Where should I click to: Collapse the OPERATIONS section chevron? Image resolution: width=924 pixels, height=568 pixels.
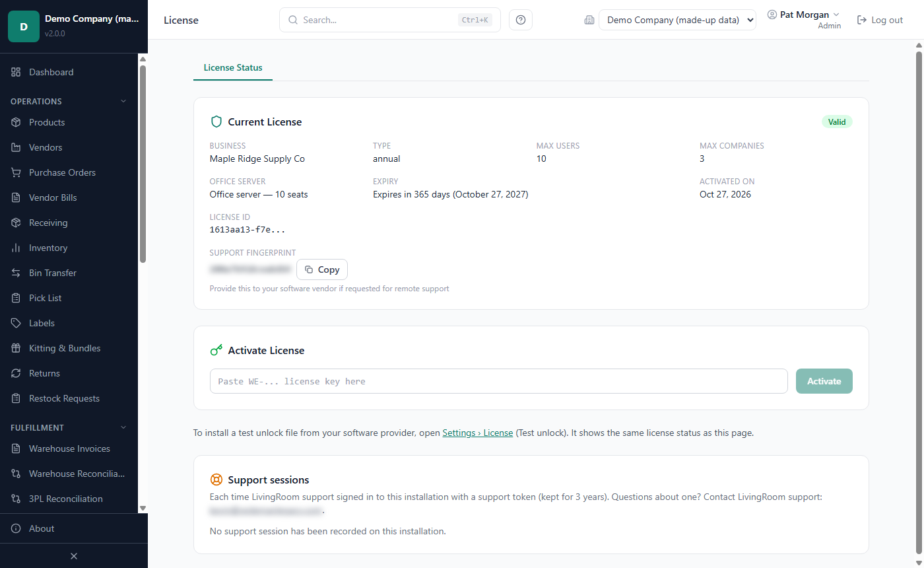click(123, 101)
